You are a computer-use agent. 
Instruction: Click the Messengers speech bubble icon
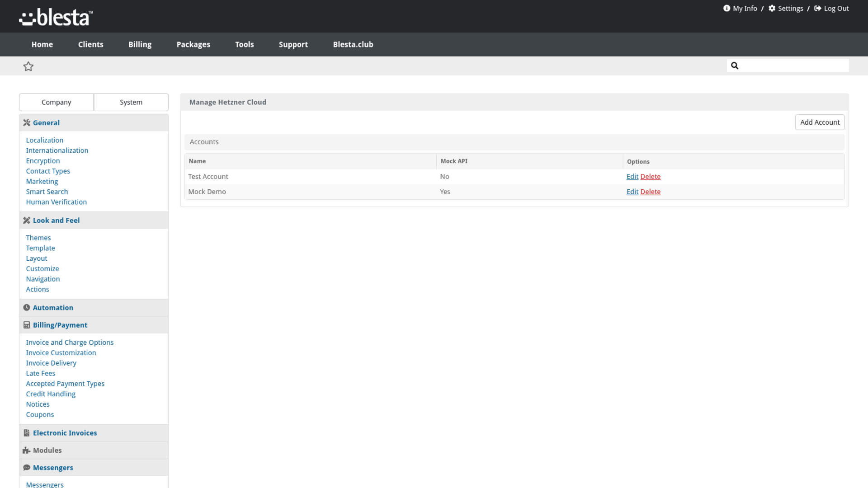tap(27, 468)
